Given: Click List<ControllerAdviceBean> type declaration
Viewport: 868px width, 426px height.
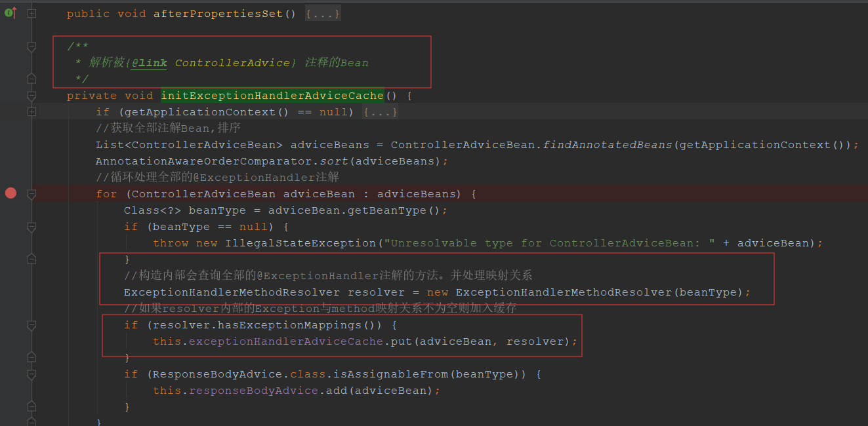Looking at the screenshot, I should [x=189, y=145].
